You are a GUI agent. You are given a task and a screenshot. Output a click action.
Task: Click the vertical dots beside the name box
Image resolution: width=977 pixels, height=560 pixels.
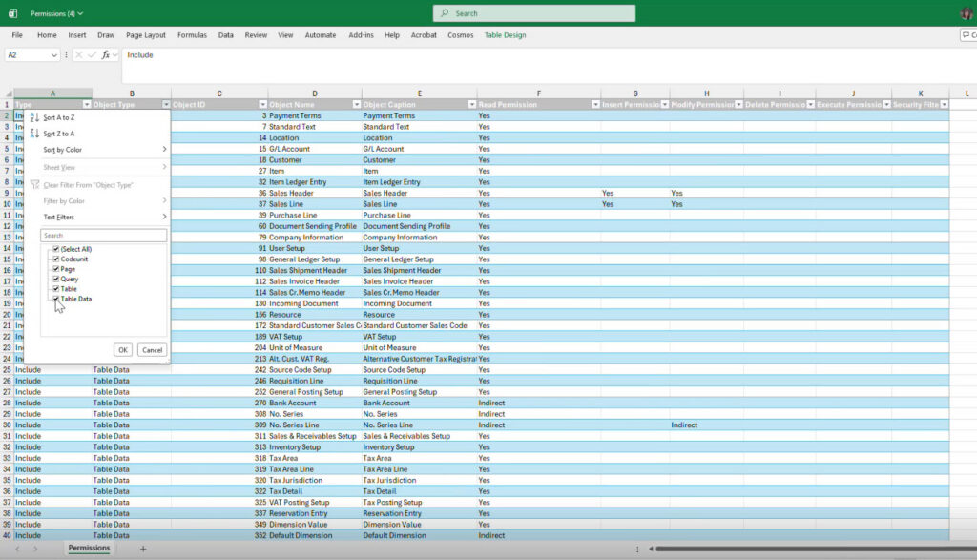point(66,54)
